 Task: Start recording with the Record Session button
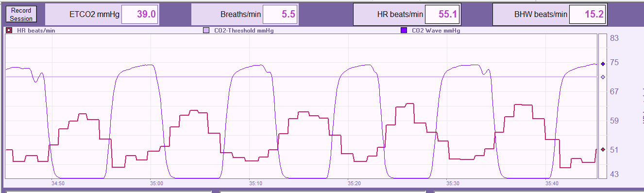(21, 15)
